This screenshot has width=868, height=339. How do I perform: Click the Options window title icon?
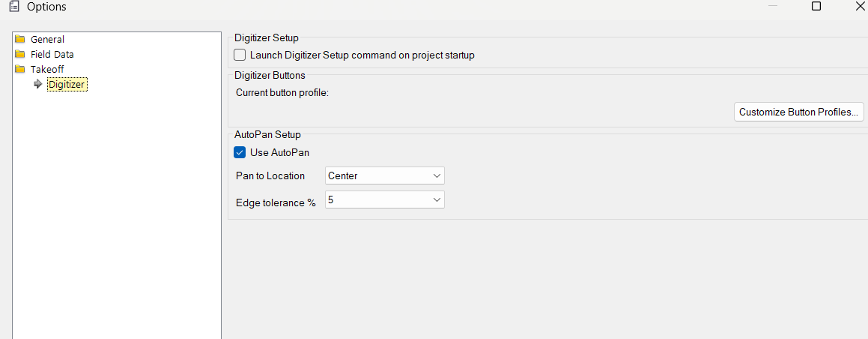(13, 7)
